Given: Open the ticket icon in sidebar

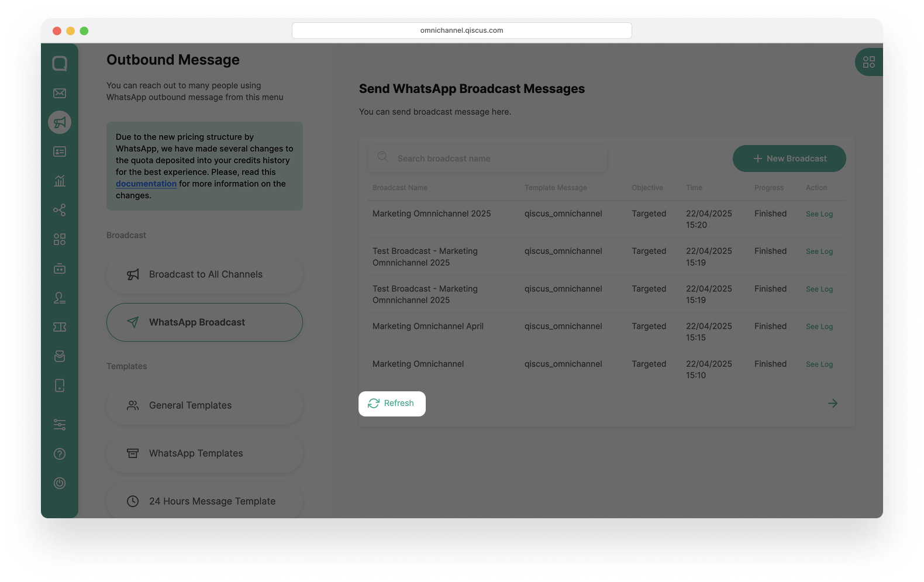Looking at the screenshot, I should pyautogui.click(x=60, y=327).
